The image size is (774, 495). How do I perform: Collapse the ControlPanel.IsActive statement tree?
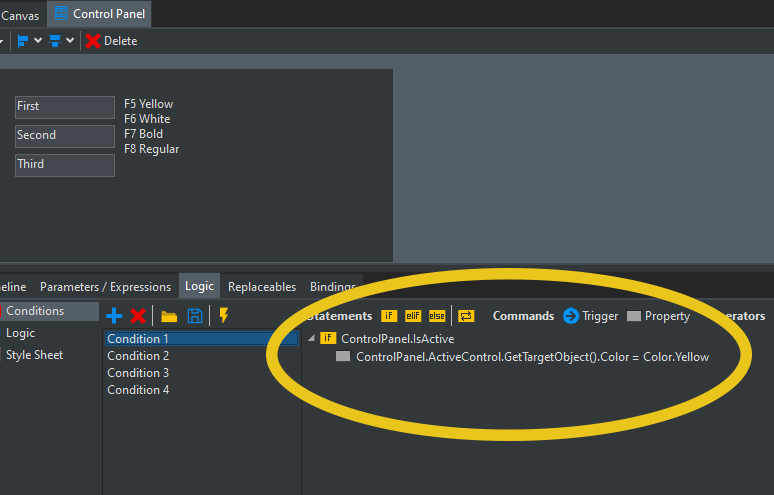pos(310,339)
